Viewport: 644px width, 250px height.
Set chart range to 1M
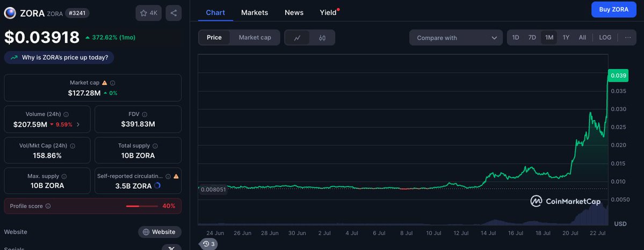(x=549, y=38)
